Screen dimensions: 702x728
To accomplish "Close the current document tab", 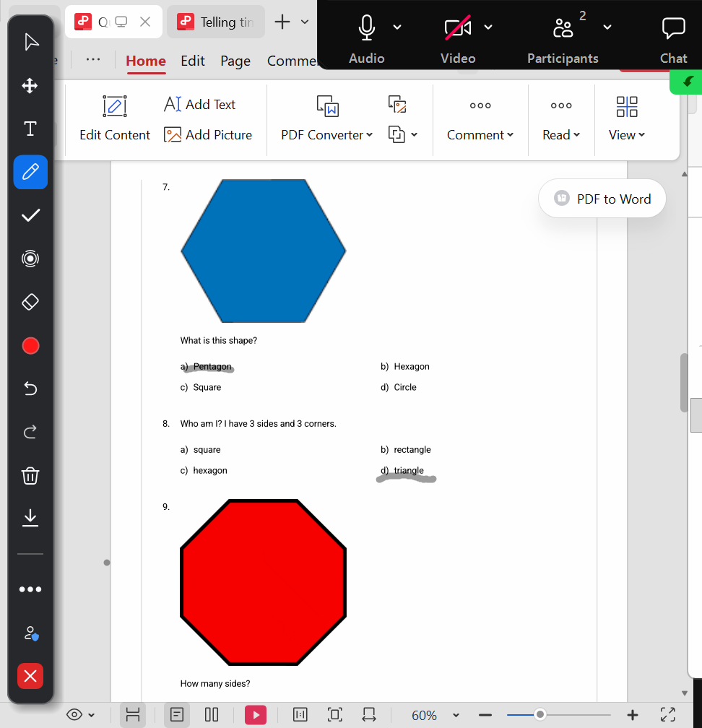I will [145, 22].
